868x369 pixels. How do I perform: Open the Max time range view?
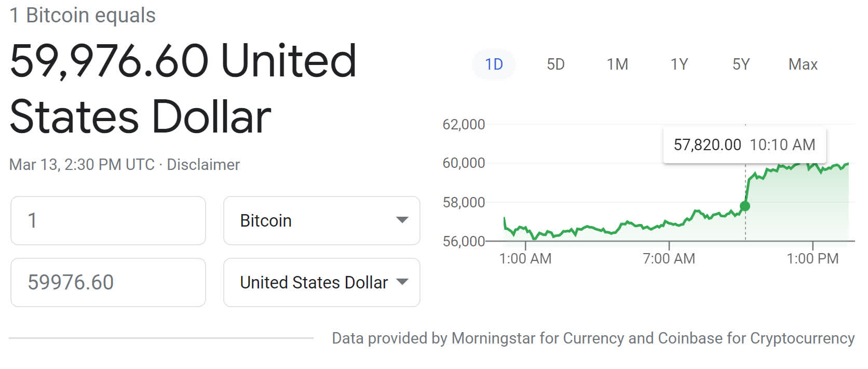[x=803, y=64]
